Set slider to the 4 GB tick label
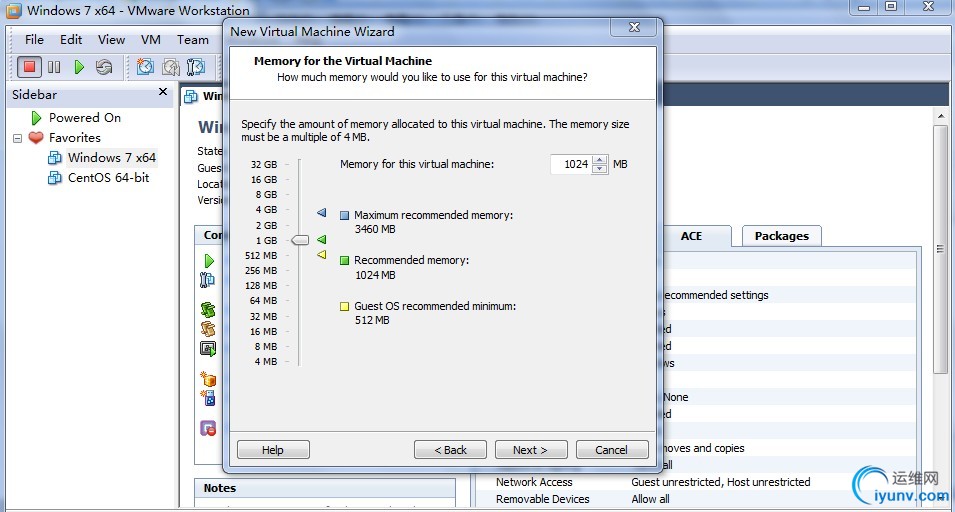 pos(266,209)
